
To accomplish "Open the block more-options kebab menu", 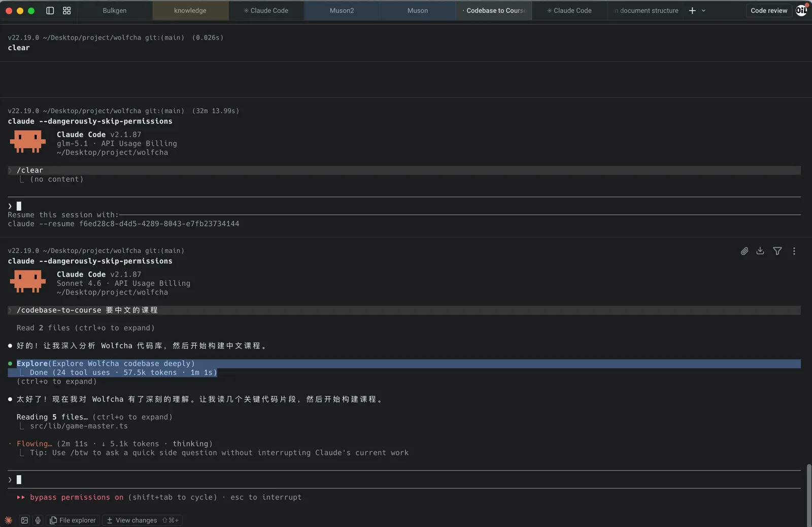I will coord(794,251).
